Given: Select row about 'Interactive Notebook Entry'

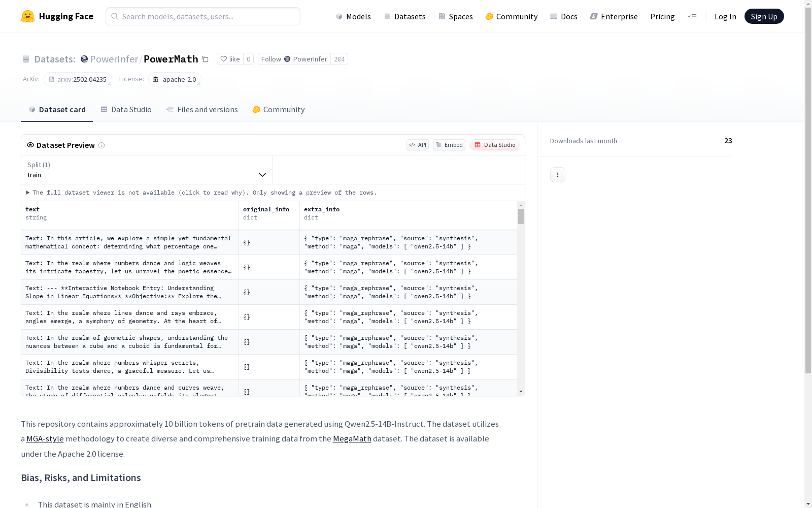Looking at the screenshot, I should click(x=269, y=292).
